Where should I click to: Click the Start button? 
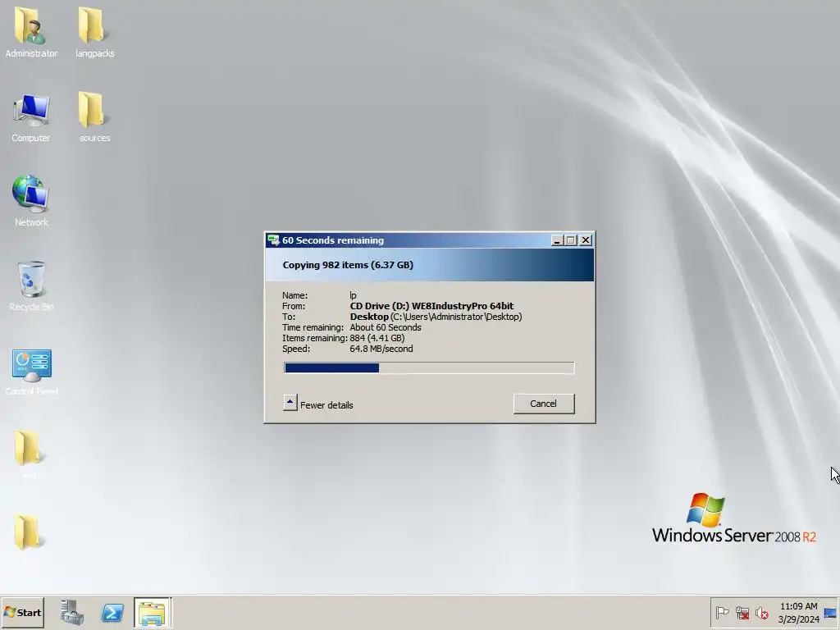click(22, 612)
